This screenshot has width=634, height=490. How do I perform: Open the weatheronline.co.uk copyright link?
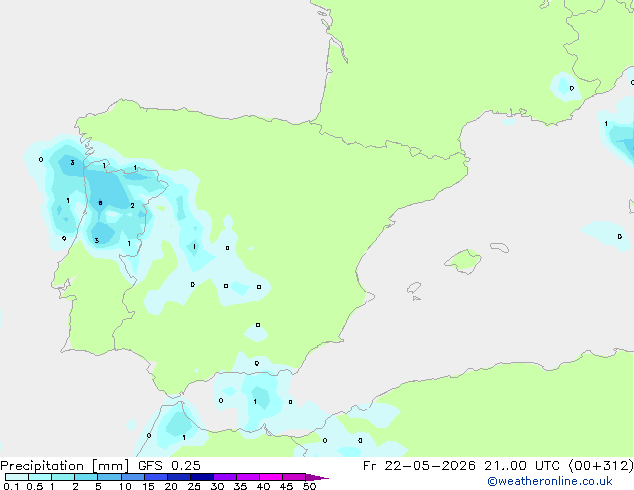[x=550, y=481]
